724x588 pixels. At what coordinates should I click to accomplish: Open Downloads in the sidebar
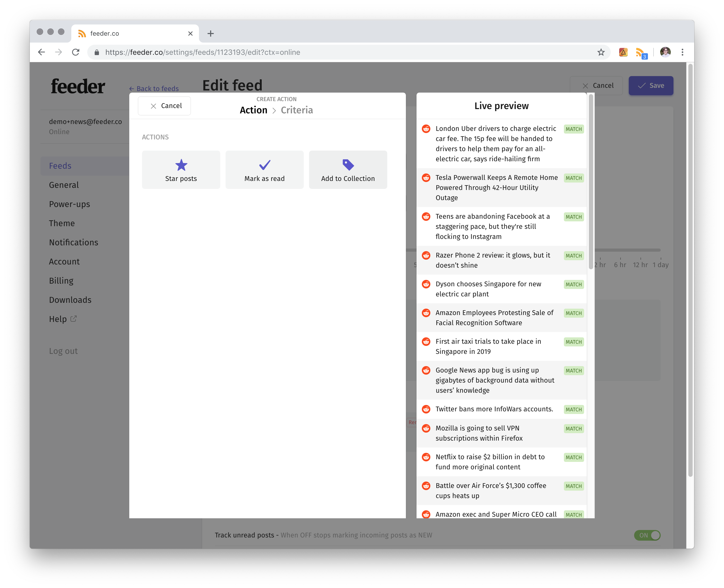pyautogui.click(x=70, y=300)
